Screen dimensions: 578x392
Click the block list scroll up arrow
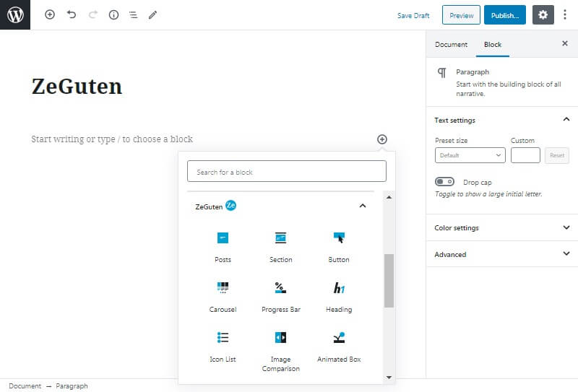389,197
